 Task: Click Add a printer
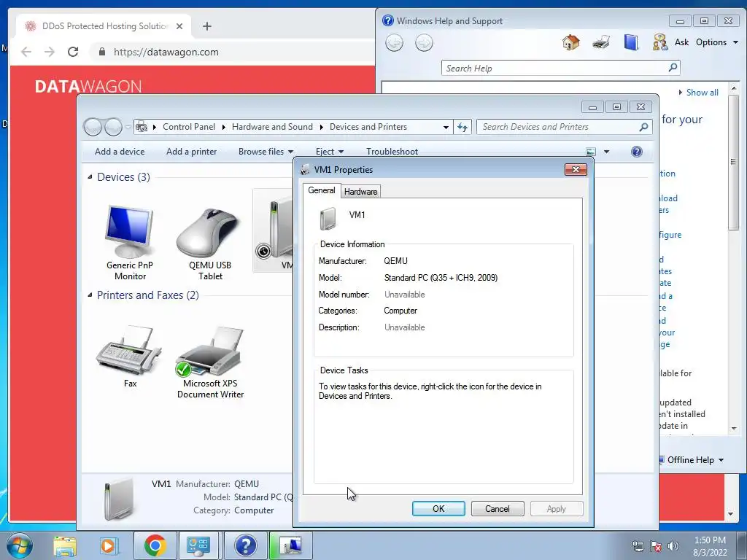coord(192,152)
